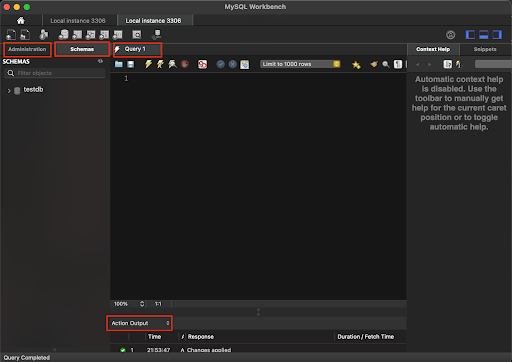
Task: Save query as snippet star icon
Action: (356, 64)
